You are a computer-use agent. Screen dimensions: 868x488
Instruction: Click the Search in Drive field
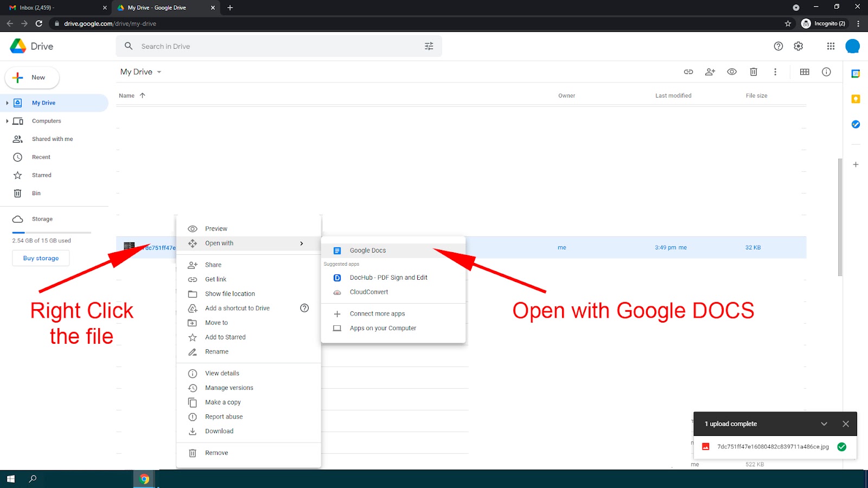279,46
